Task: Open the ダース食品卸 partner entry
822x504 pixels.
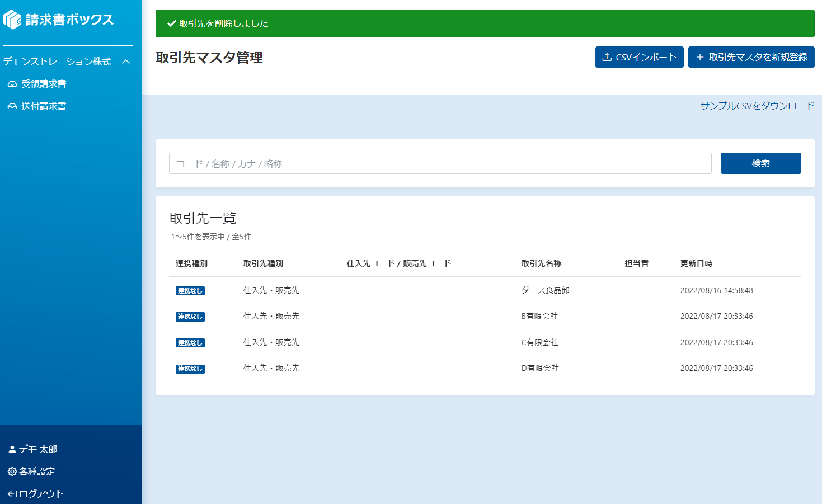Action: point(546,290)
